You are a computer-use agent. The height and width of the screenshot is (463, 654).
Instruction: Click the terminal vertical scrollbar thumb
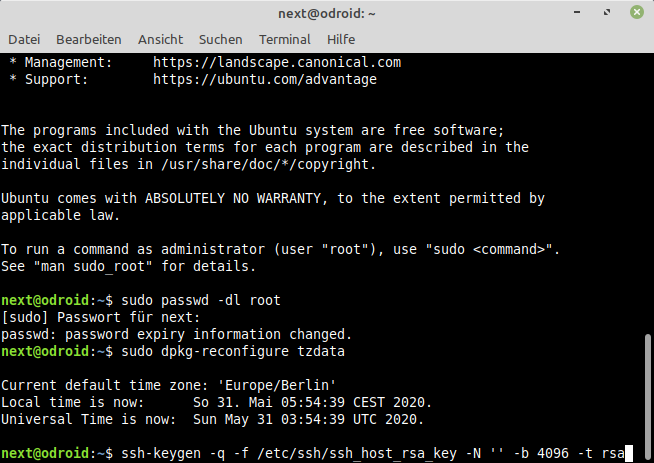click(x=648, y=397)
